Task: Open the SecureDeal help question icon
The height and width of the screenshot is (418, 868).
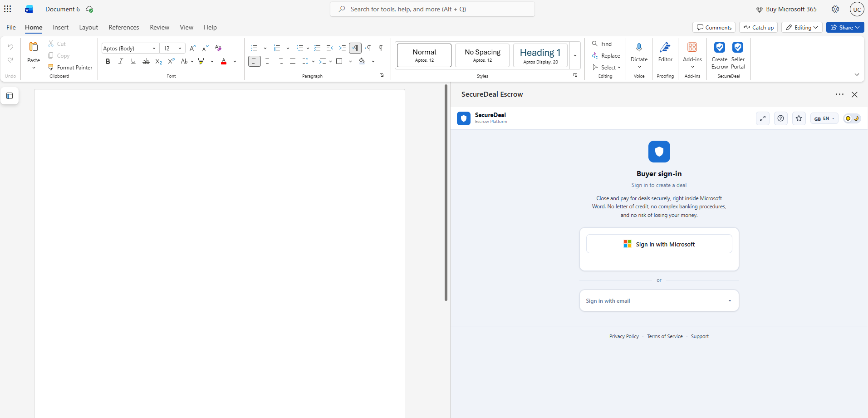Action: (x=780, y=118)
